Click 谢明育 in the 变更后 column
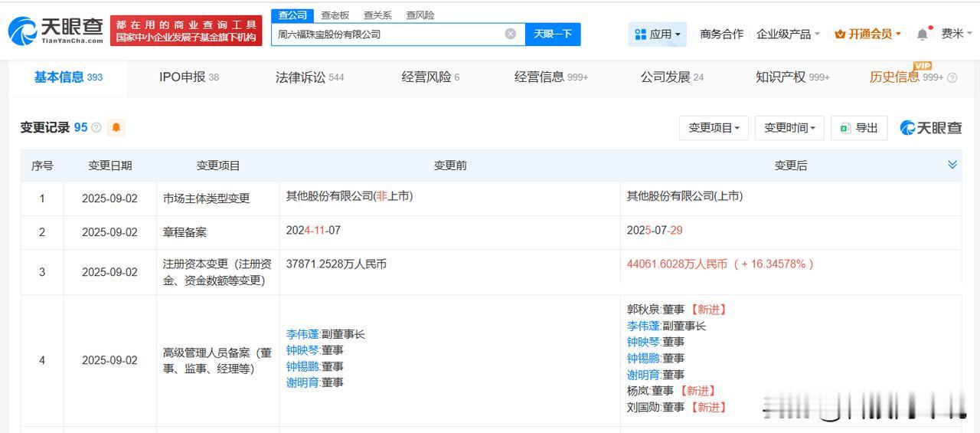This screenshot has width=980, height=433. click(642, 375)
